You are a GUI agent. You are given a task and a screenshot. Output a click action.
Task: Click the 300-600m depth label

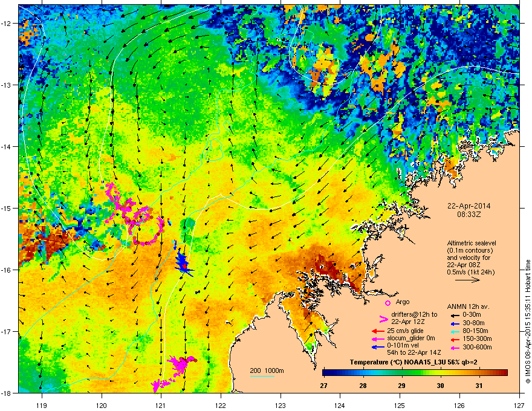pyautogui.click(x=477, y=348)
